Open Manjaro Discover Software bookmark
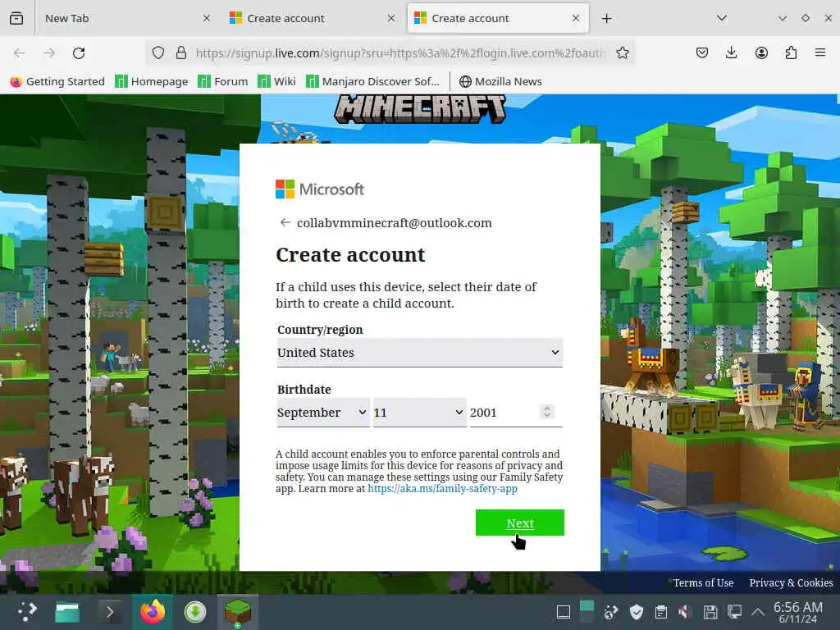Image resolution: width=840 pixels, height=630 pixels. (373, 81)
